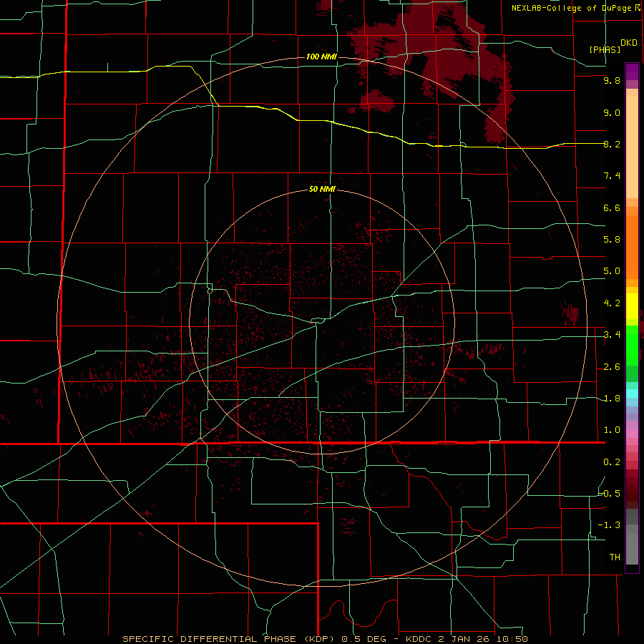Click the 8.2 scale value

(612, 144)
